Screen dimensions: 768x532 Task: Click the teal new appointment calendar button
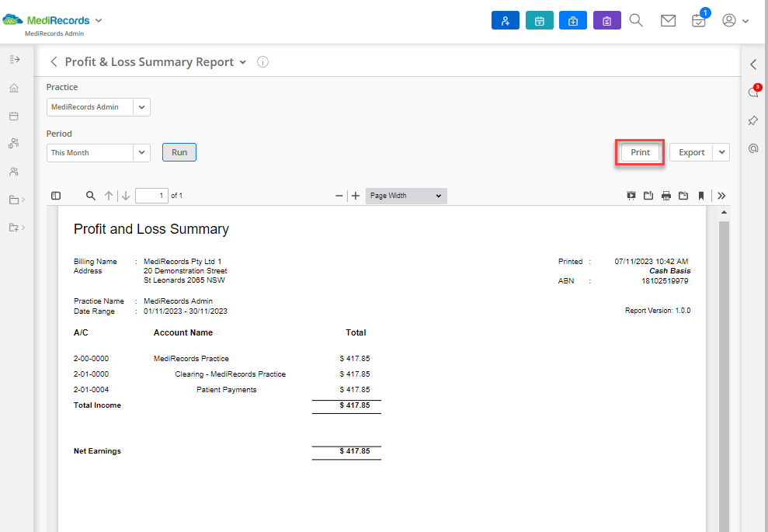[x=539, y=20]
